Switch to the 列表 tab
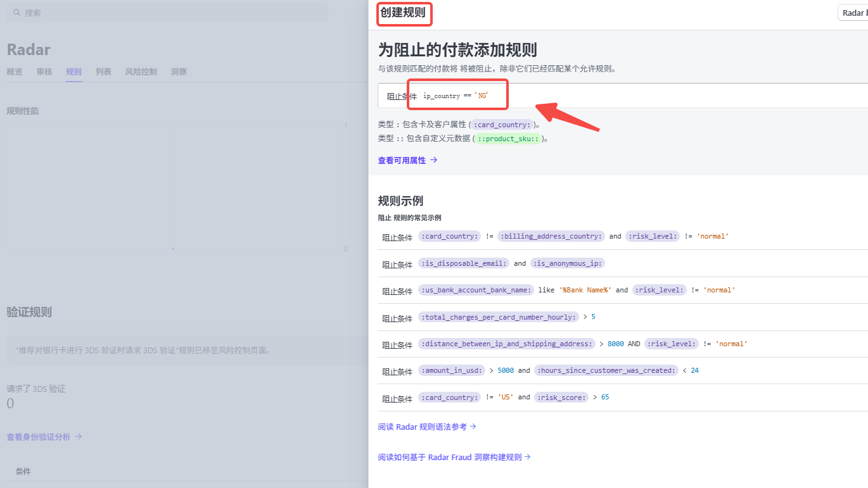Screen dimensions: 868x488 [x=103, y=72]
